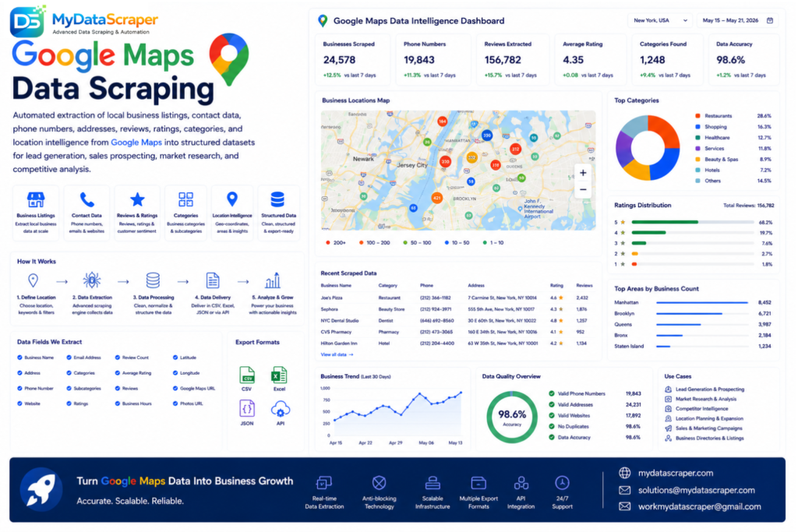798x532 pixels.
Task: Click the Sephora row name
Action: (x=330, y=309)
